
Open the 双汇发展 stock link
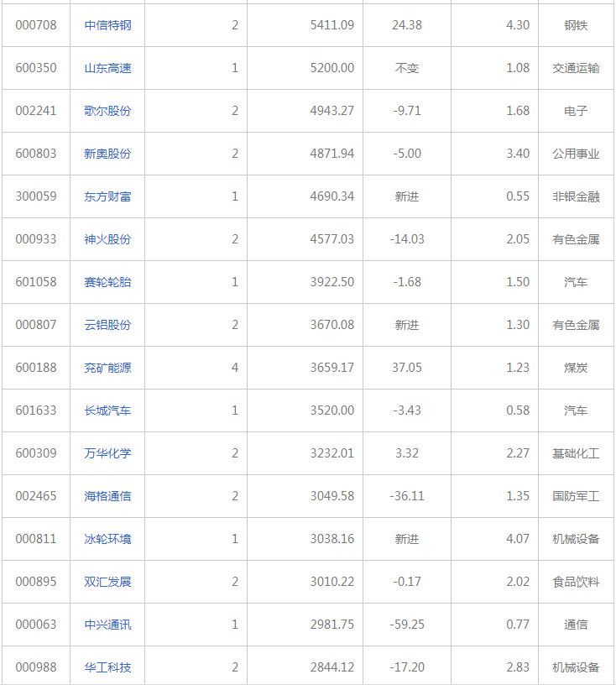pyautogui.click(x=107, y=582)
